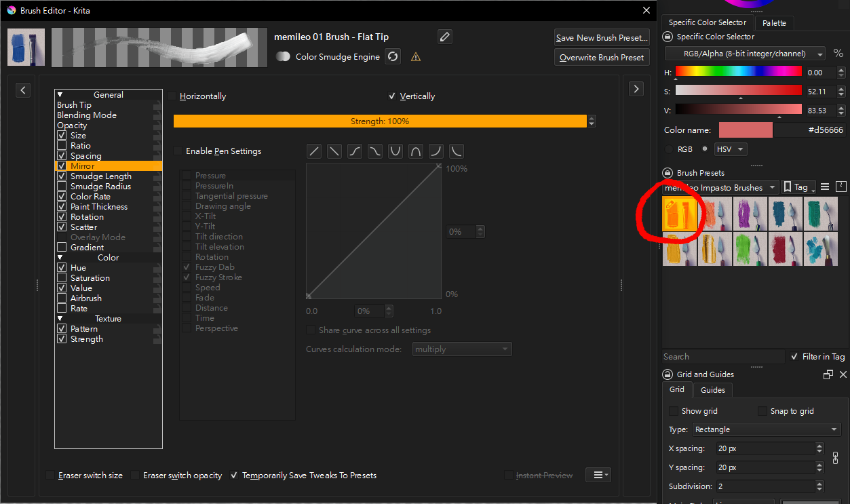
Task: Collapse the General settings category
Action: coord(60,95)
